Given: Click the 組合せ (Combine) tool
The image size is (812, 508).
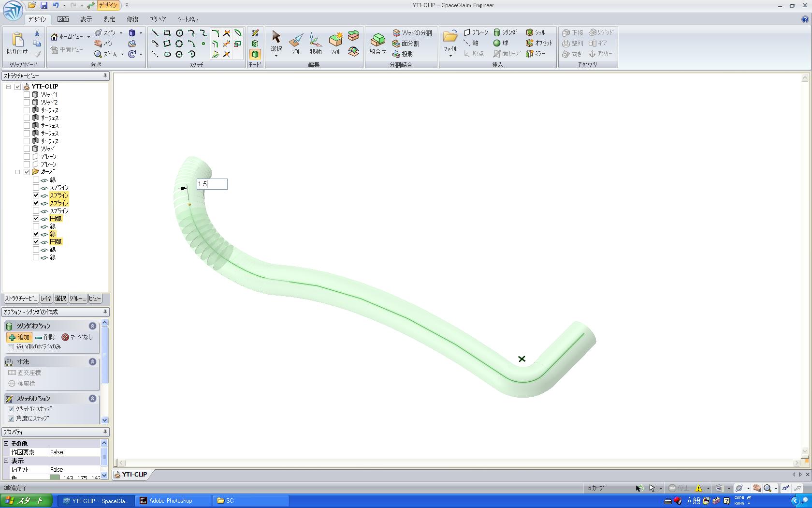Looking at the screenshot, I should click(x=377, y=43).
